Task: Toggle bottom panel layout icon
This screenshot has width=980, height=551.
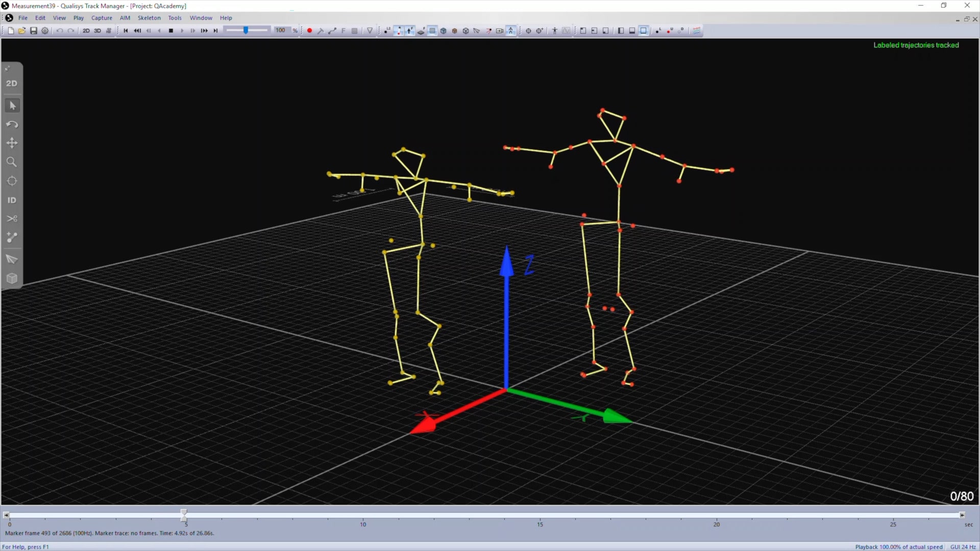Action: tap(632, 31)
